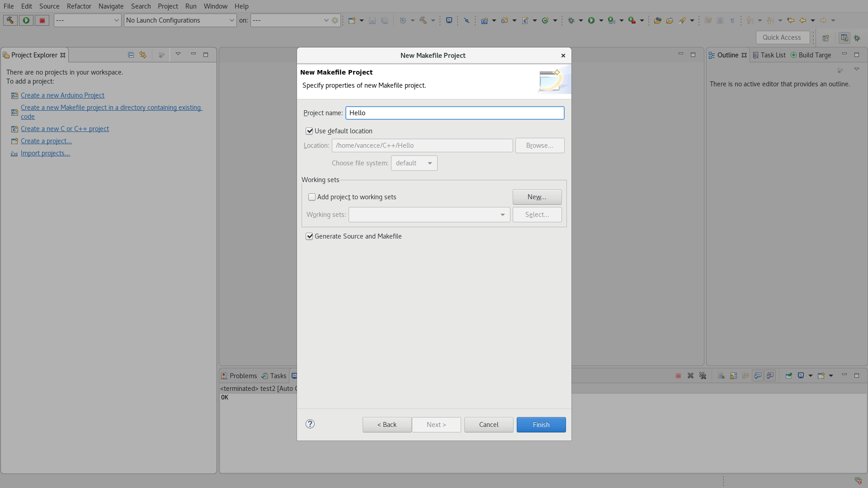Click the Build hammer icon in the launch bar
The image size is (868, 488).
(x=10, y=20)
